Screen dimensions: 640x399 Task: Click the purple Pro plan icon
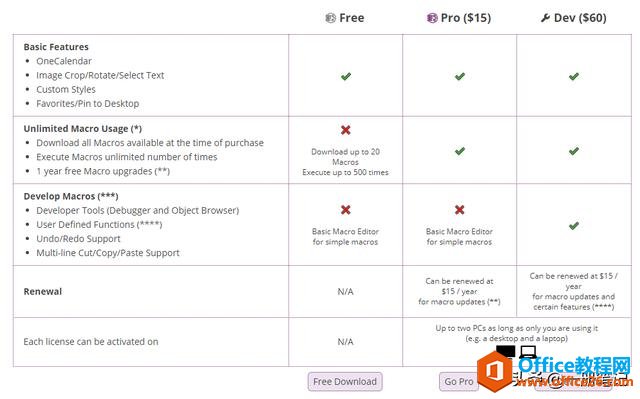(x=432, y=18)
